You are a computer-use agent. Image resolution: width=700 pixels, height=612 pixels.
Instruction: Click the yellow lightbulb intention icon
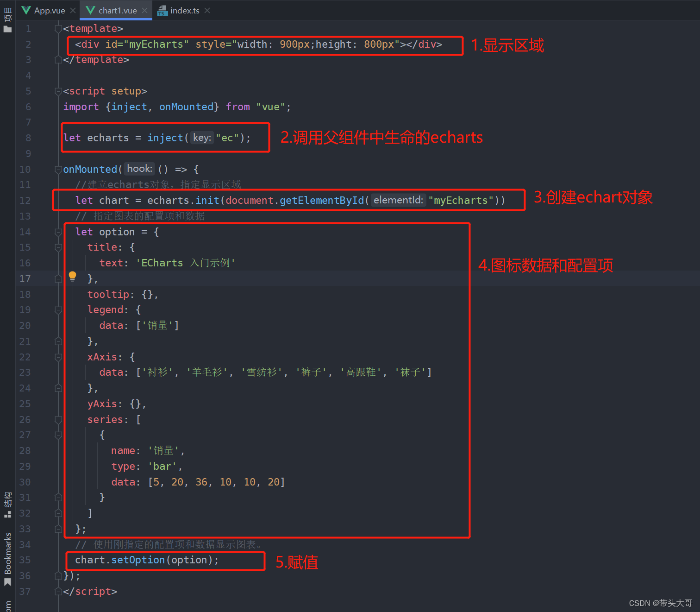[x=72, y=277]
